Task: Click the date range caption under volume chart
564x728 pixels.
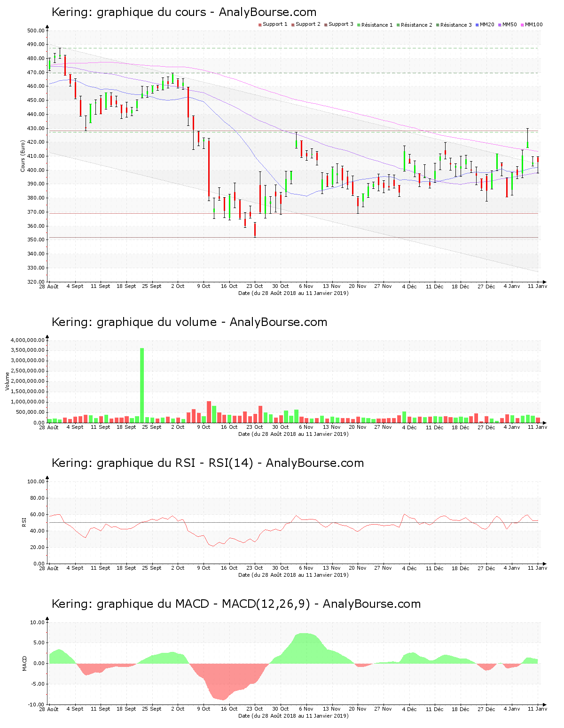Action: tap(293, 434)
